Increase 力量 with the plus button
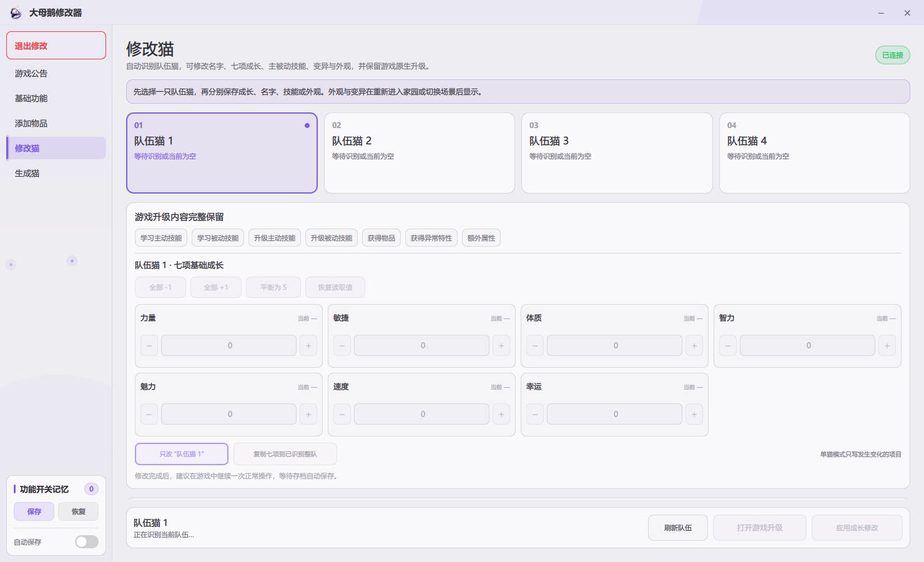Screen dimensions: 924x562 click(x=308, y=345)
